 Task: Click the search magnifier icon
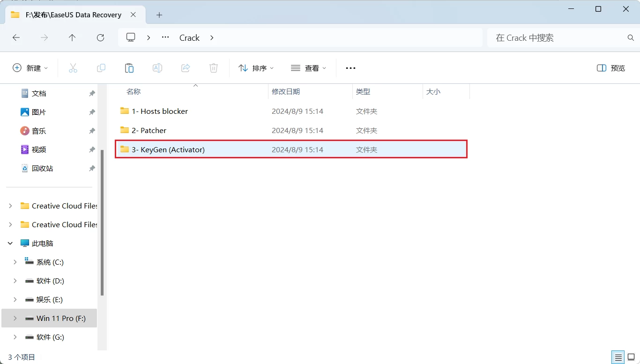click(631, 37)
